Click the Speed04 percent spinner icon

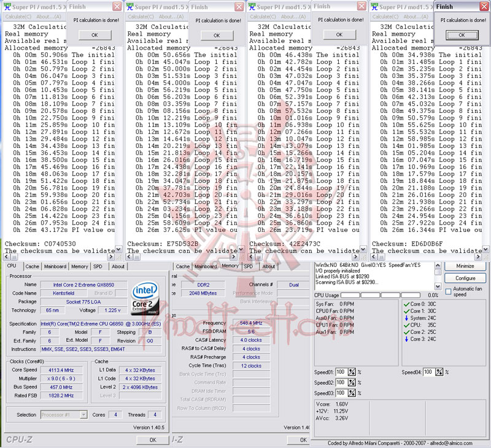(x=439, y=372)
